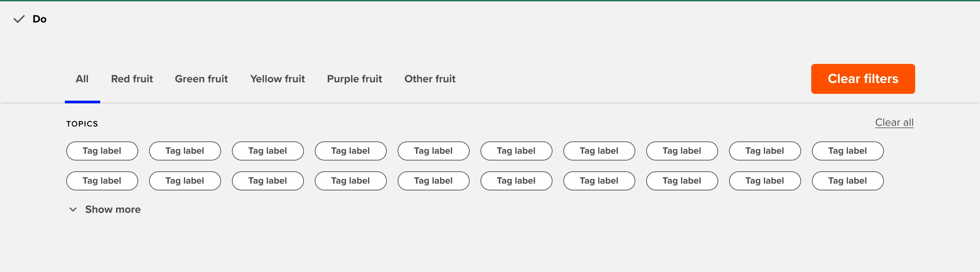Toggle the first Tag label in top row
Viewport: 980px width, 272px height.
click(102, 151)
